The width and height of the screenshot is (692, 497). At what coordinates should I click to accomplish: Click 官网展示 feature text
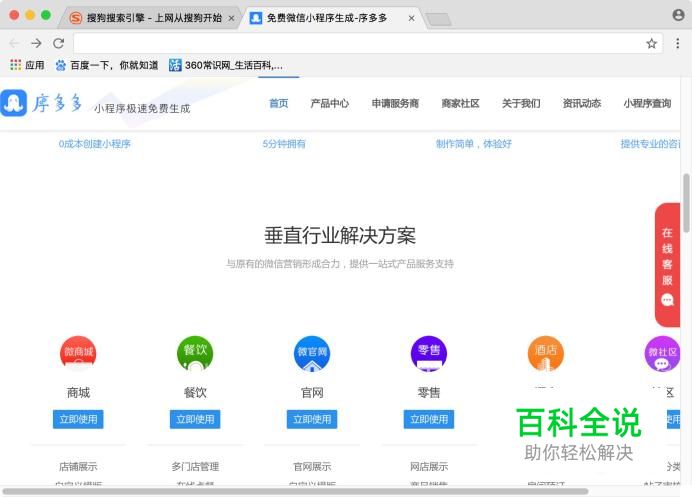pyautogui.click(x=312, y=467)
